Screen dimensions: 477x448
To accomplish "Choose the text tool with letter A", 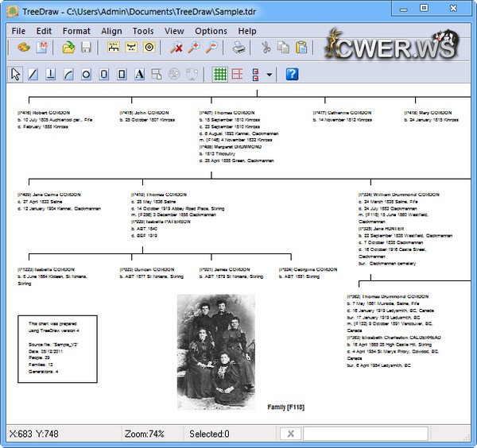I will coord(138,74).
